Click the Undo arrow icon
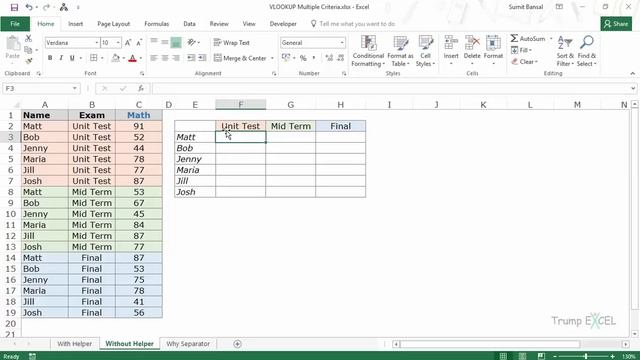This screenshot has width=640, height=360. point(29,7)
